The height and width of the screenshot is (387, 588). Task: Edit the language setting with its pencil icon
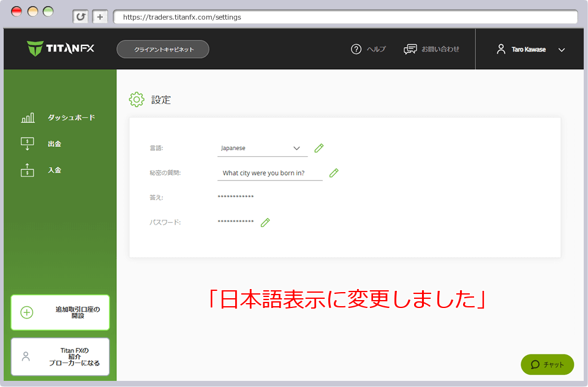[x=318, y=148]
